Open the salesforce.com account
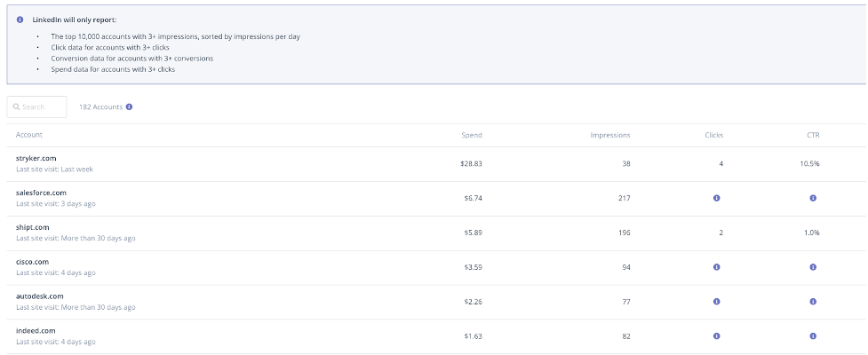868x355 pixels. click(42, 193)
